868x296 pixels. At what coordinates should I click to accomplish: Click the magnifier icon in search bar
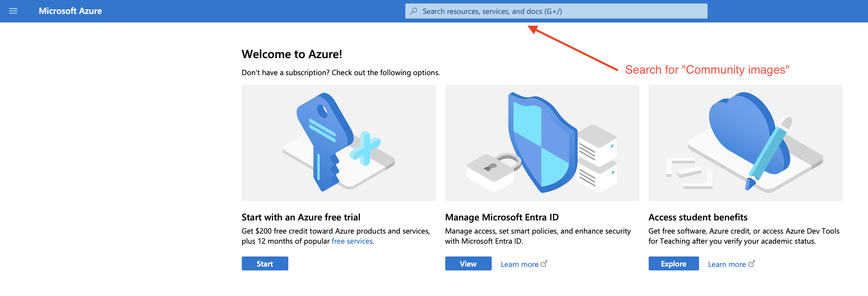(x=414, y=11)
